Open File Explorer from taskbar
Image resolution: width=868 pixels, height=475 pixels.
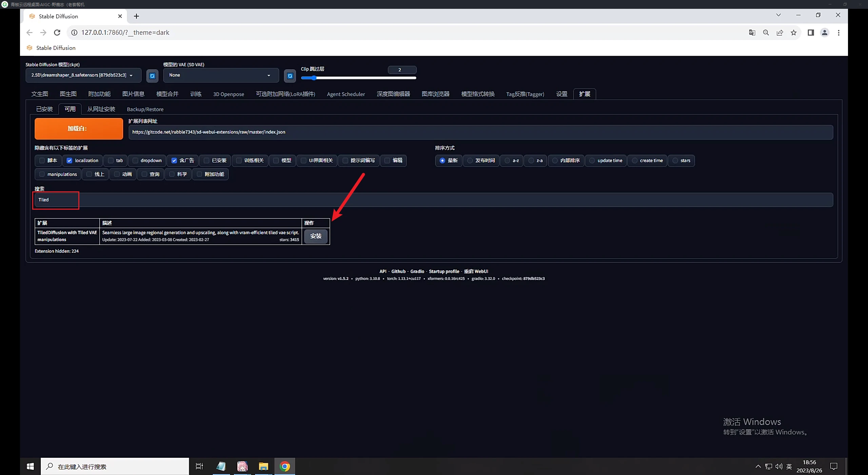(263, 467)
